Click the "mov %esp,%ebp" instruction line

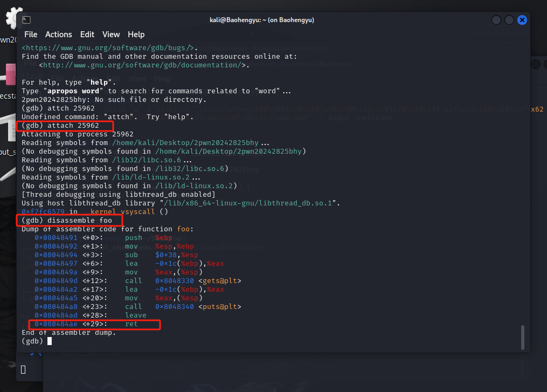coord(114,246)
